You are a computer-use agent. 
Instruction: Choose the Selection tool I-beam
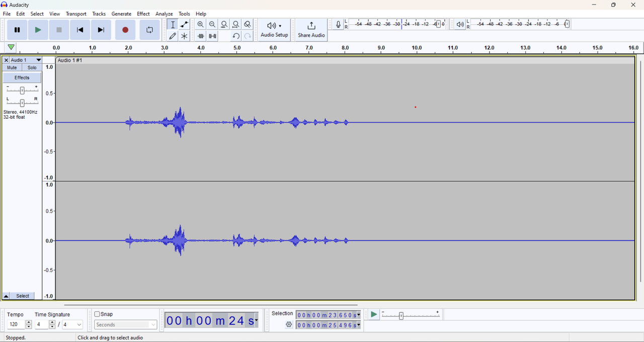tap(173, 25)
